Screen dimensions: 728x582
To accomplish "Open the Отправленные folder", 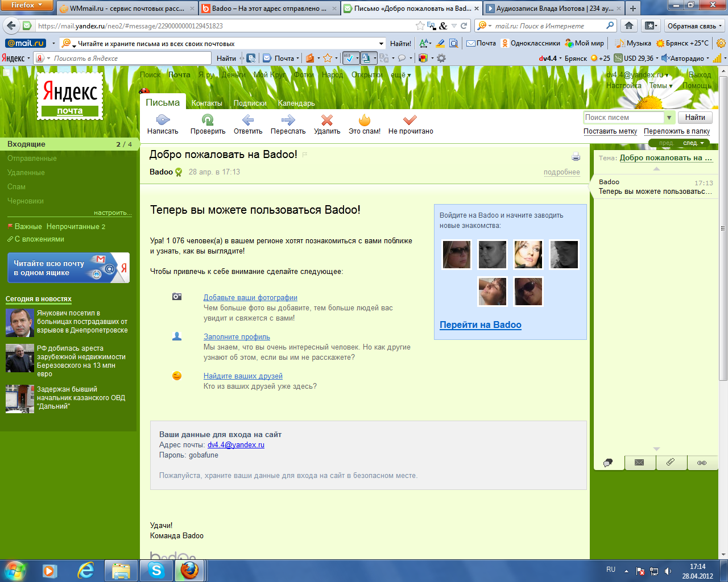I will pos(32,159).
